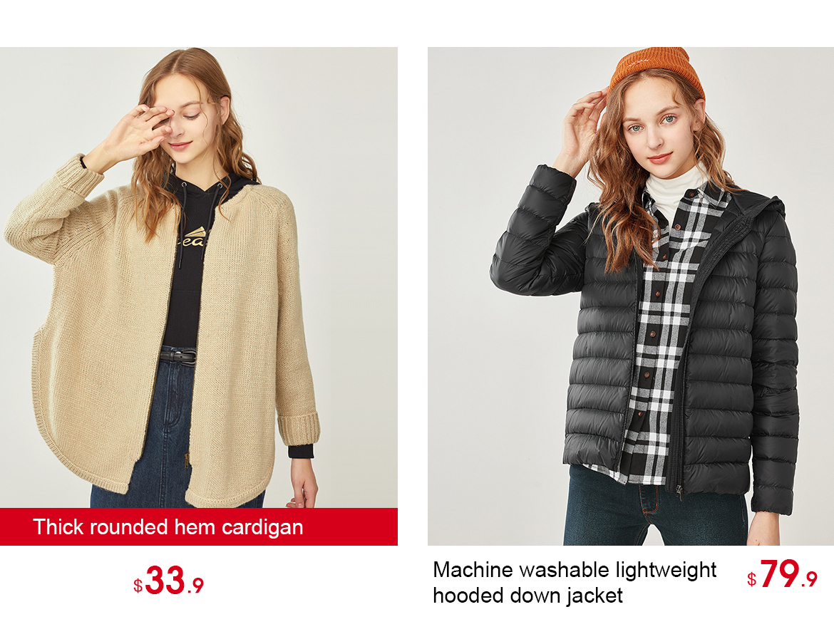Click the black belt on the jeans
This screenshot has width=834, height=644.
(178, 355)
